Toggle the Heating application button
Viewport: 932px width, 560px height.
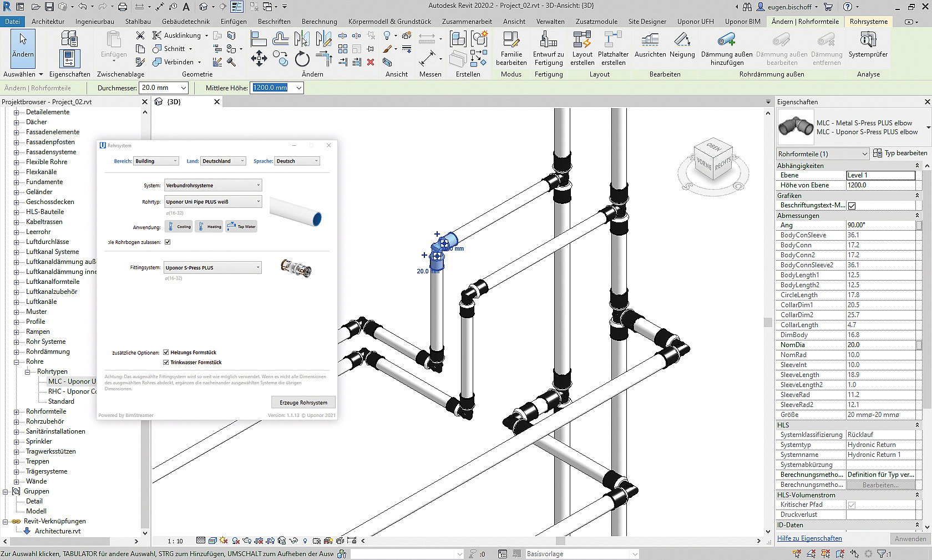pyautogui.click(x=209, y=226)
